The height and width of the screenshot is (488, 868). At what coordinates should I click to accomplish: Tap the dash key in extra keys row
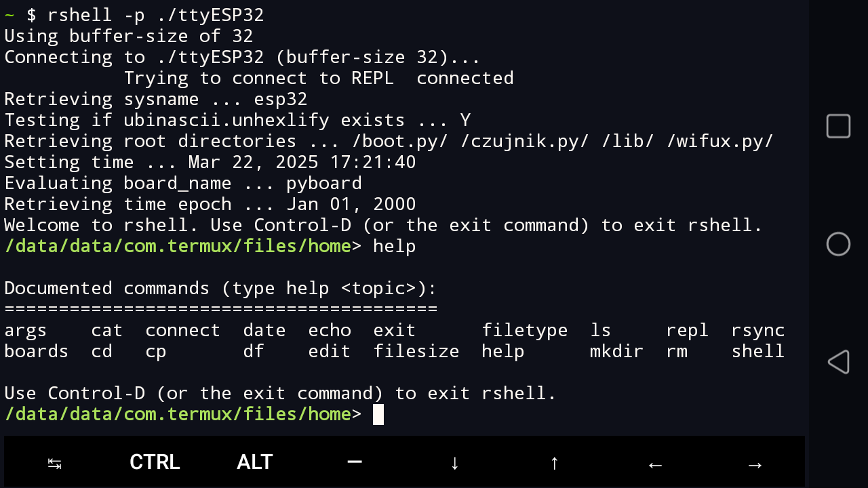(x=355, y=462)
